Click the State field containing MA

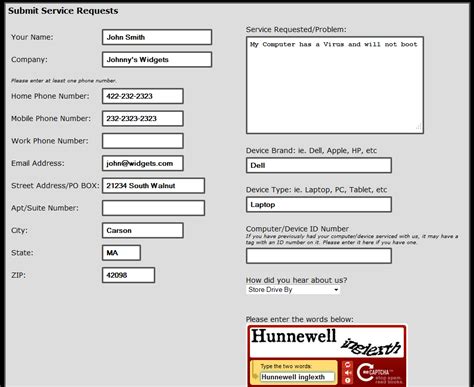121,253
